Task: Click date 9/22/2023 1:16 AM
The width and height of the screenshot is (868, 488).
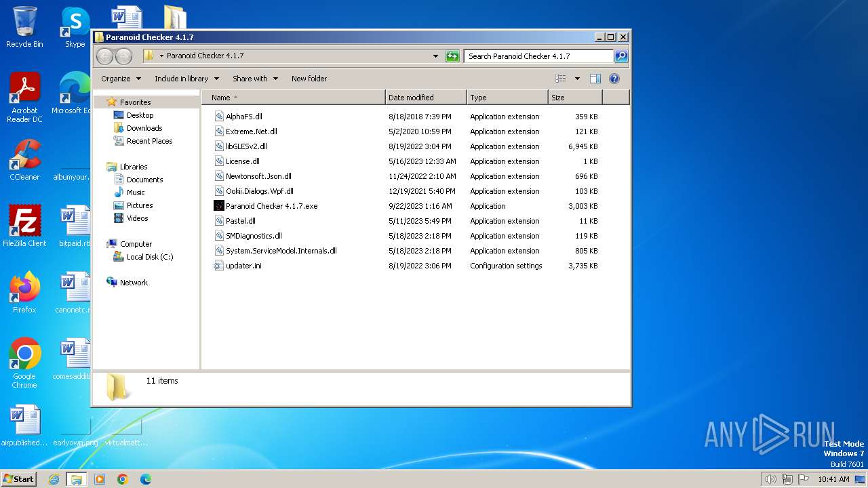Action: click(x=420, y=206)
